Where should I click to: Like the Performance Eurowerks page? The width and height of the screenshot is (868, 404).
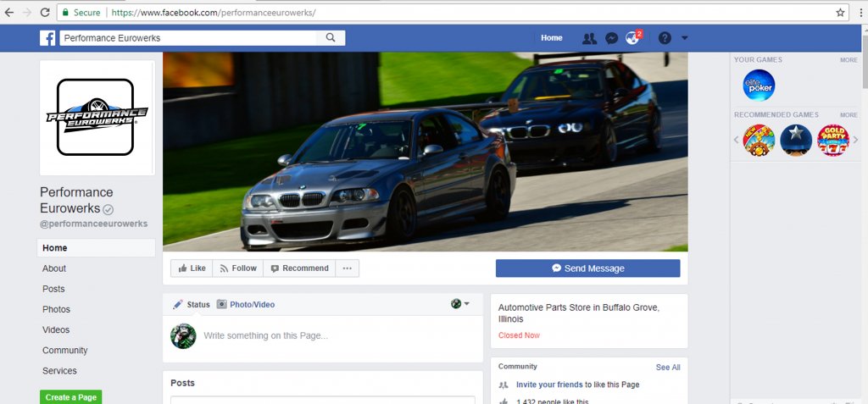pos(192,268)
